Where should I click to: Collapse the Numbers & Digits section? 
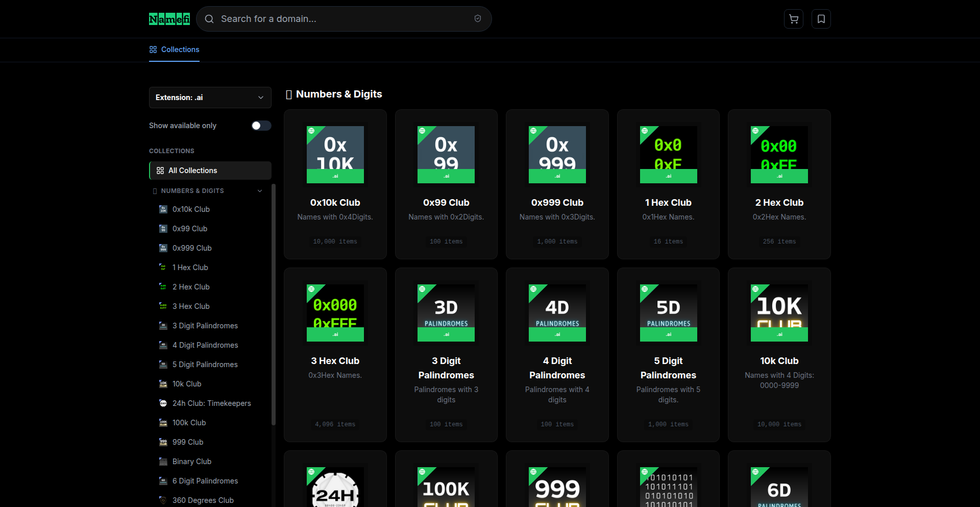[x=260, y=191]
